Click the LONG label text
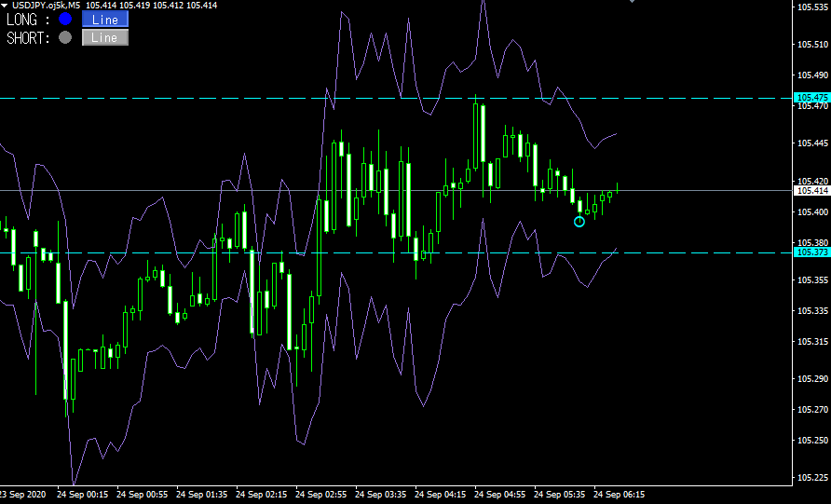Screen dimensions: 831x504 pyautogui.click(x=21, y=20)
